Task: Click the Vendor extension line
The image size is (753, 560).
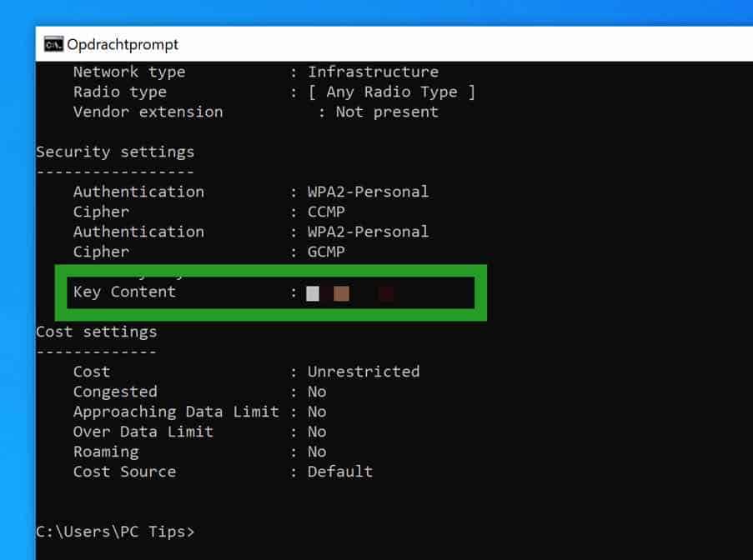Action: click(x=148, y=112)
